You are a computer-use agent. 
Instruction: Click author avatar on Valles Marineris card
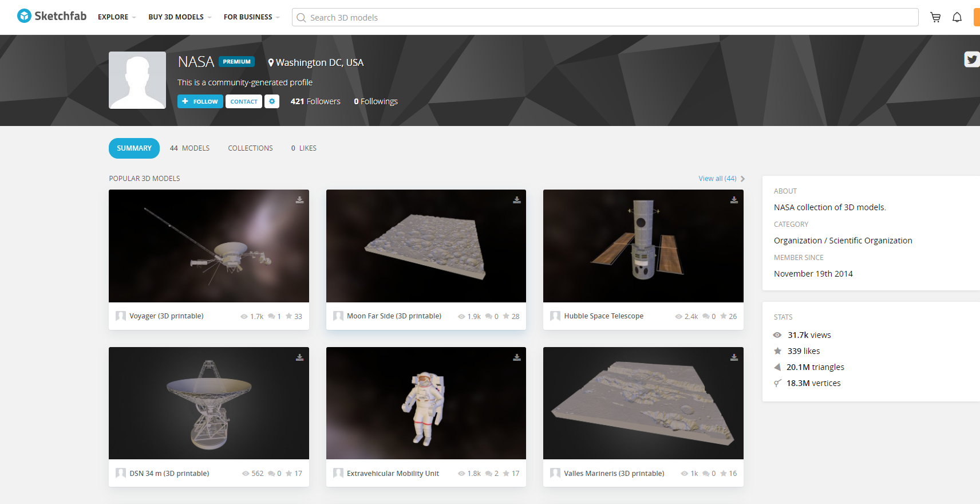[555, 473]
